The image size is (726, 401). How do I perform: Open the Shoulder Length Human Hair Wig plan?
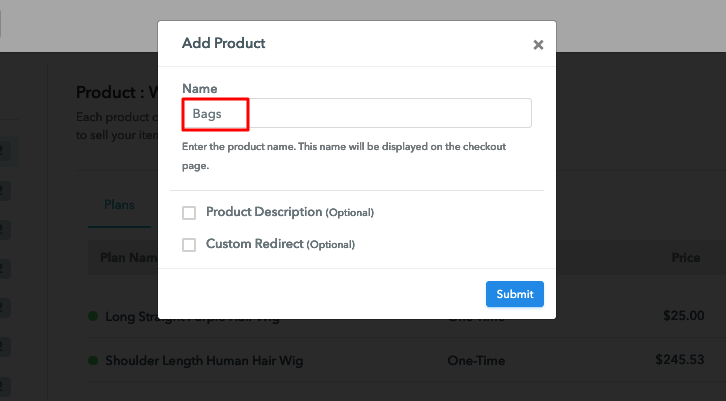click(204, 360)
